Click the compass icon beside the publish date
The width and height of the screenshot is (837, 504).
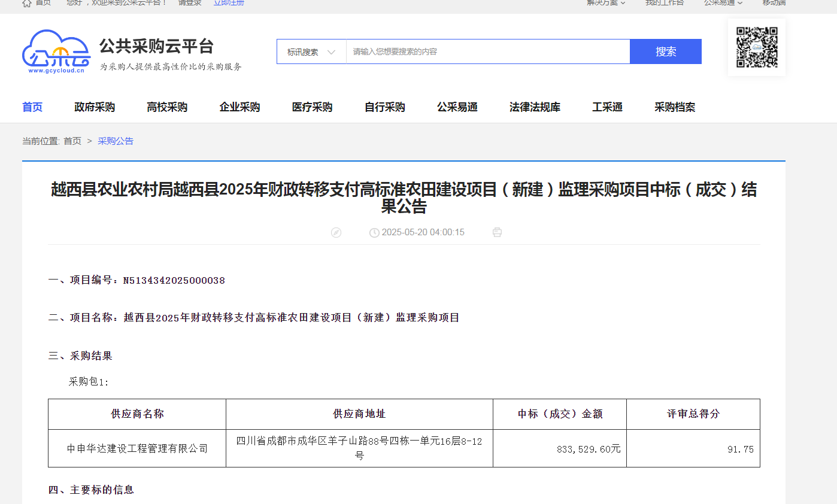tap(336, 232)
